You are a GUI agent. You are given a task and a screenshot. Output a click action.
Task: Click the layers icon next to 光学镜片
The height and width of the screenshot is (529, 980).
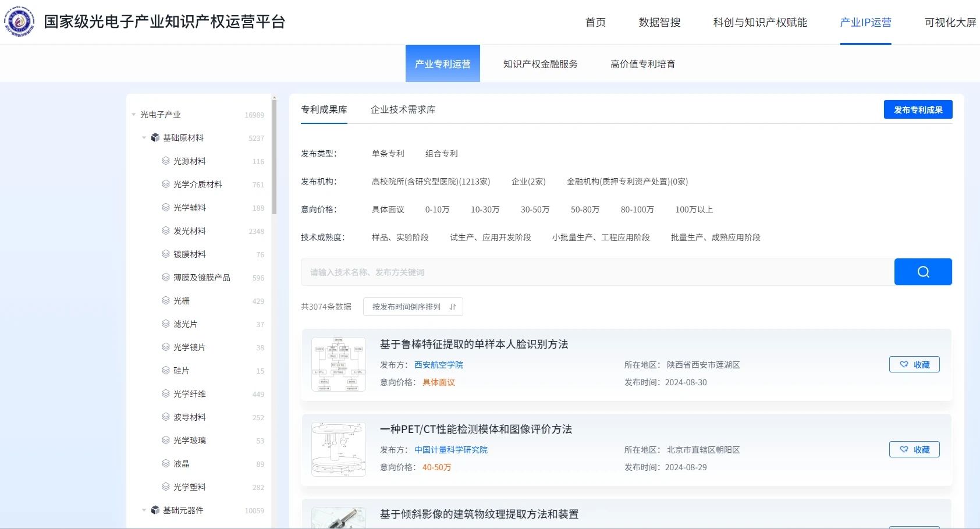[x=166, y=347]
